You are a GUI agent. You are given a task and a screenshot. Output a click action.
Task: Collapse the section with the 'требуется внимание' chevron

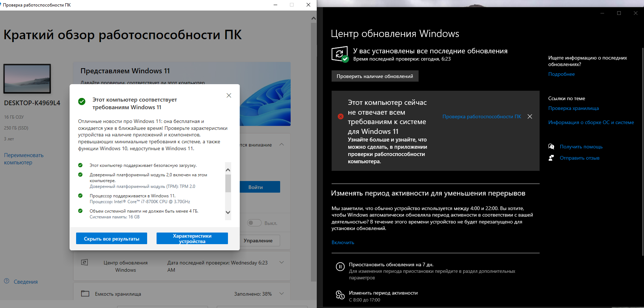[282, 144]
